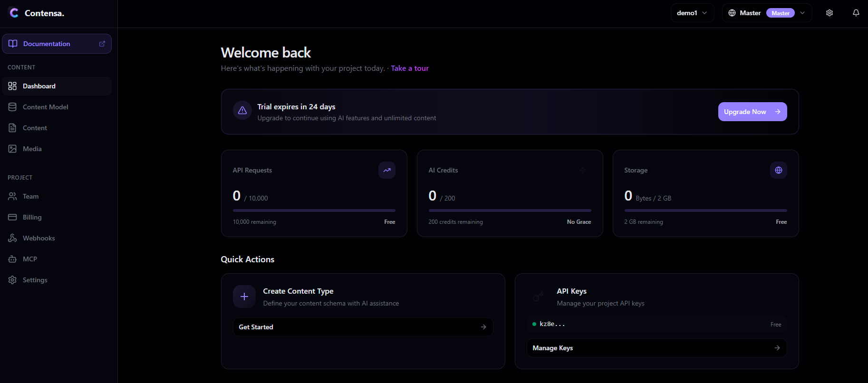Image resolution: width=868 pixels, height=383 pixels.
Task: Click the trial warning triangle icon
Action: click(x=242, y=110)
